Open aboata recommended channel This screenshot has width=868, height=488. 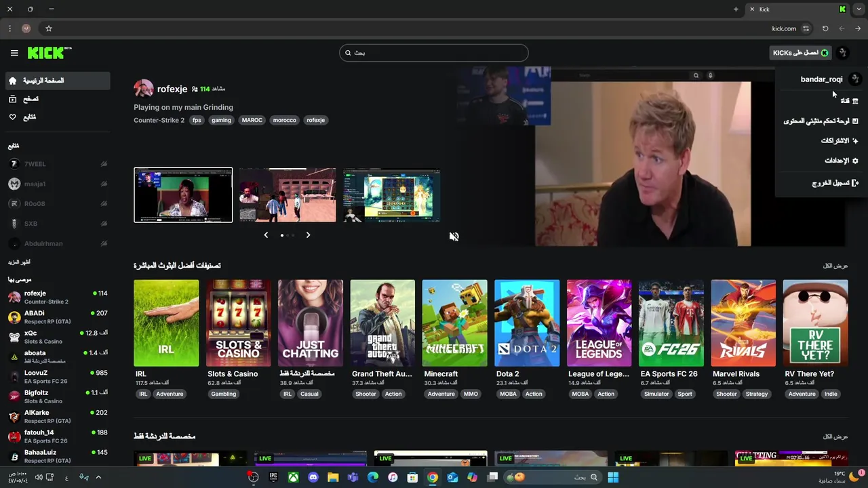[57, 357]
